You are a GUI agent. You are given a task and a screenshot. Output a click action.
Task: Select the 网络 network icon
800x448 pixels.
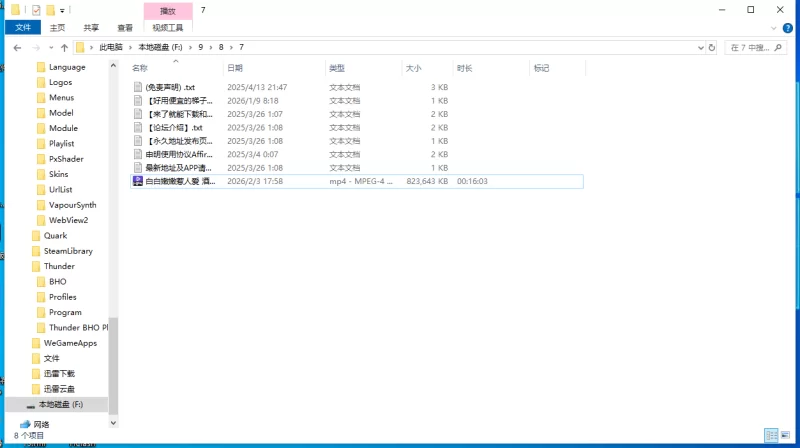pyautogui.click(x=25, y=425)
